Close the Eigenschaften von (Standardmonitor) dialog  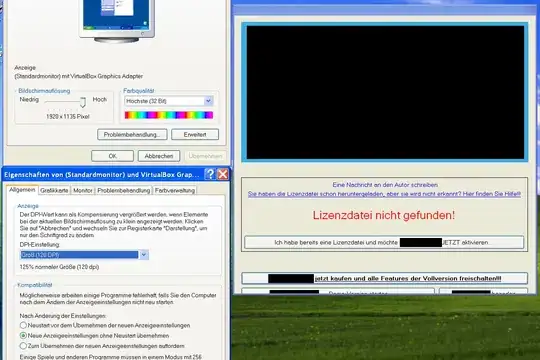pyautogui.click(x=223, y=174)
